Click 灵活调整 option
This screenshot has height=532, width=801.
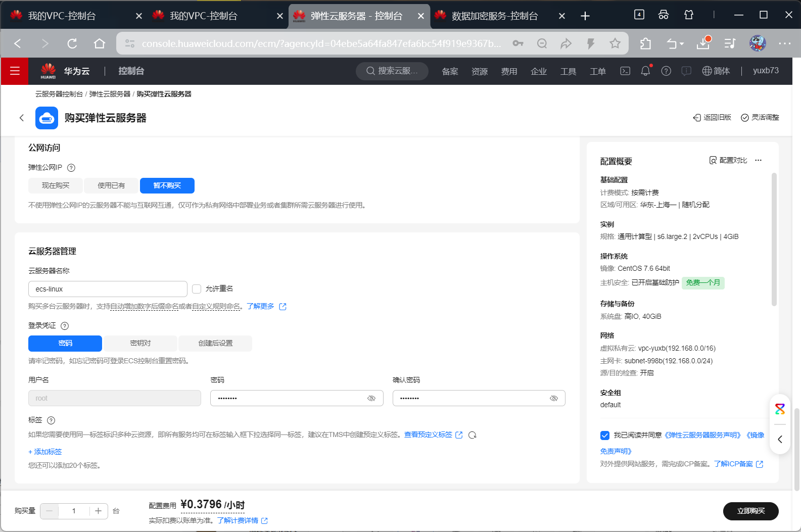[x=760, y=117]
